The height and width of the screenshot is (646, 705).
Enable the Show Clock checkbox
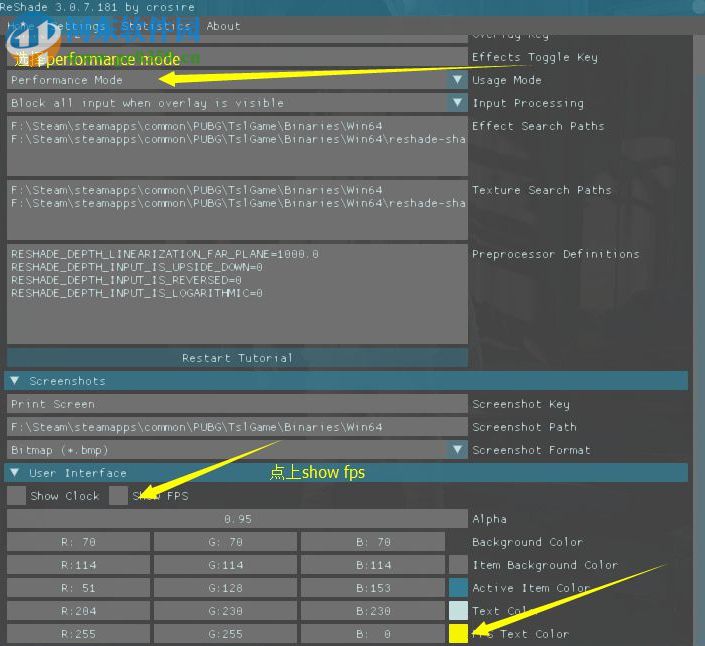16,496
